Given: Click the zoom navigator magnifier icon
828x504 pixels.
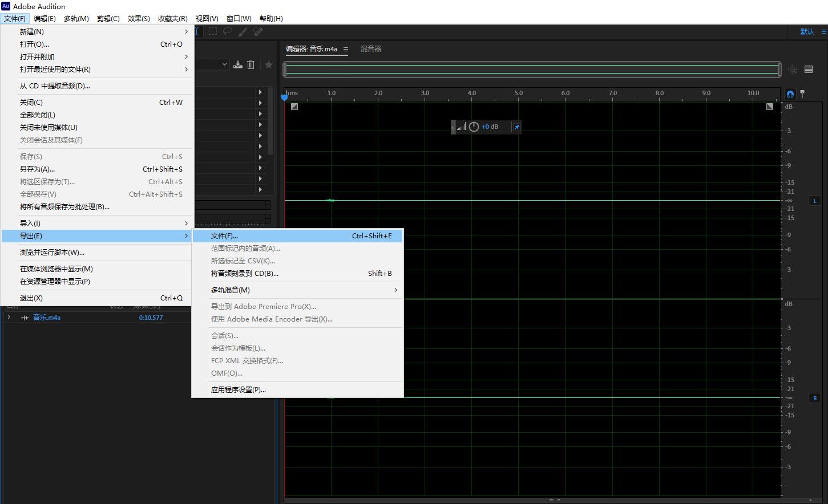Looking at the screenshot, I should tap(793, 70).
